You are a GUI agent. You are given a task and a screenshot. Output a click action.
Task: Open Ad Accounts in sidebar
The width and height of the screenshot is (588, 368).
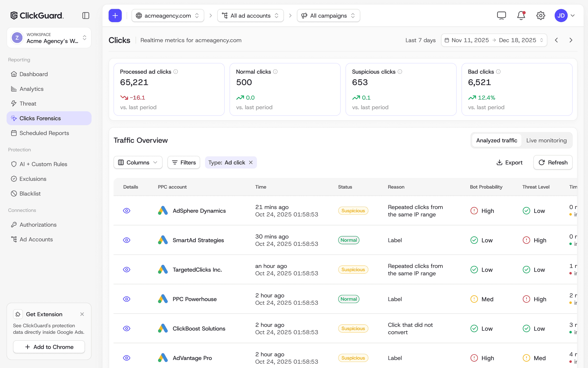point(49,239)
